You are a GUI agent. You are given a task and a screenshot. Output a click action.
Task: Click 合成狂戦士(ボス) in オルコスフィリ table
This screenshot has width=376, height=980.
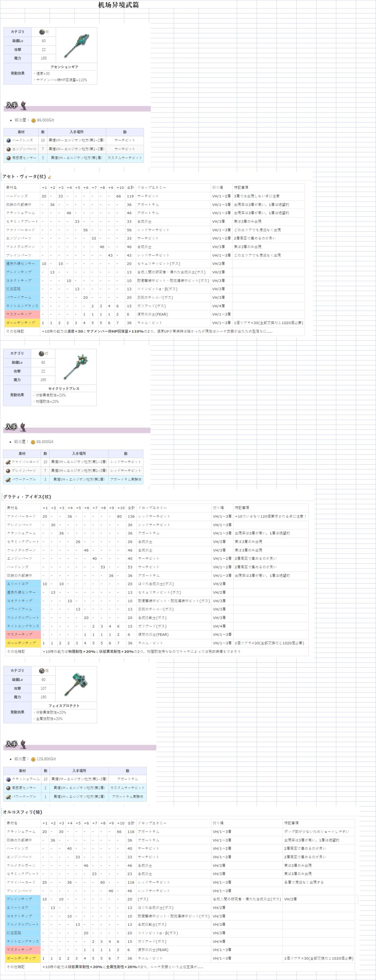[152, 925]
